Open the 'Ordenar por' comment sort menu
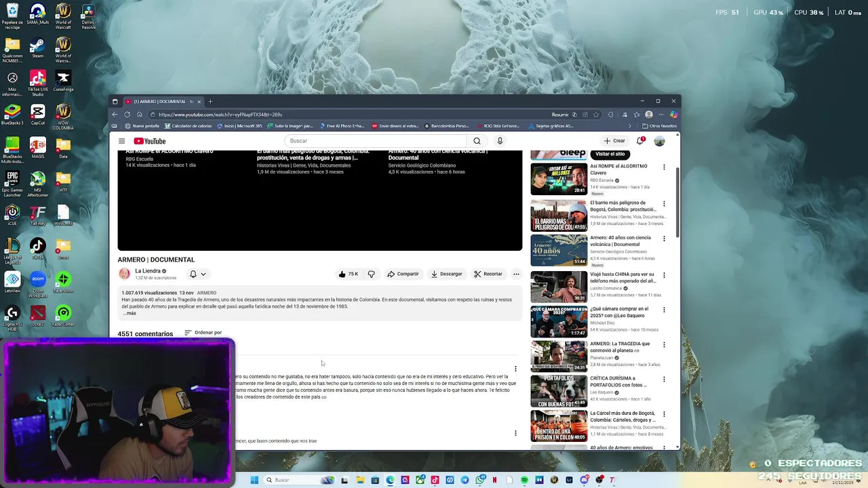The height and width of the screenshot is (488, 868). (x=203, y=333)
